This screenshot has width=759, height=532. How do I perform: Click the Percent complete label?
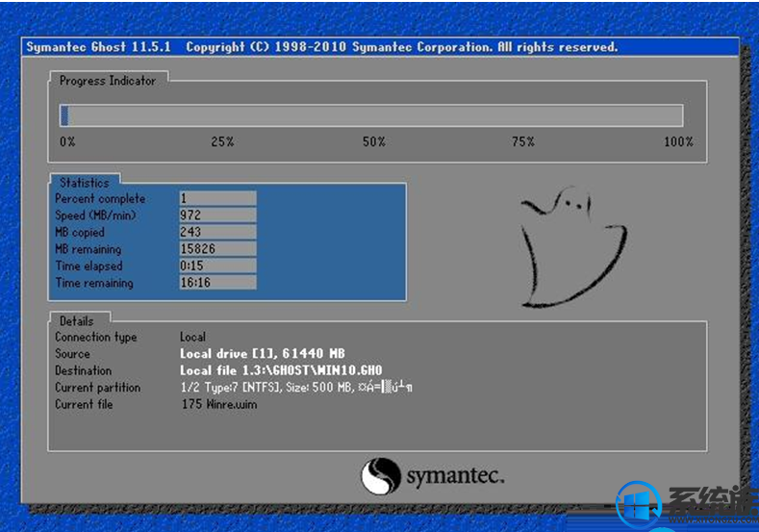tap(100, 198)
